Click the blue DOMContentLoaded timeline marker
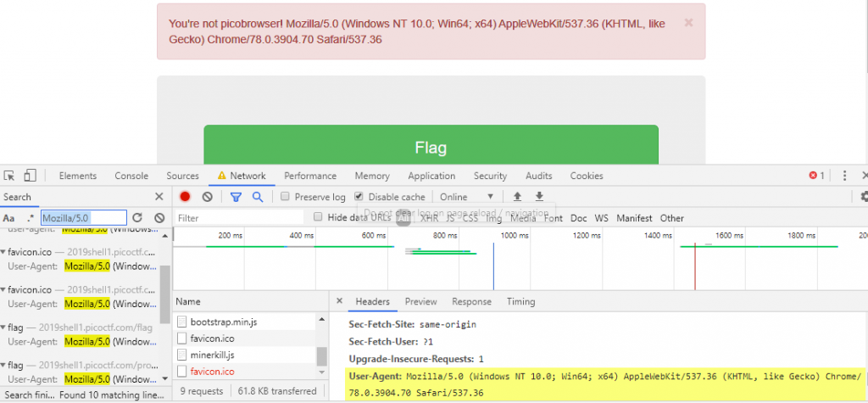868x403 pixels. pyautogui.click(x=493, y=266)
